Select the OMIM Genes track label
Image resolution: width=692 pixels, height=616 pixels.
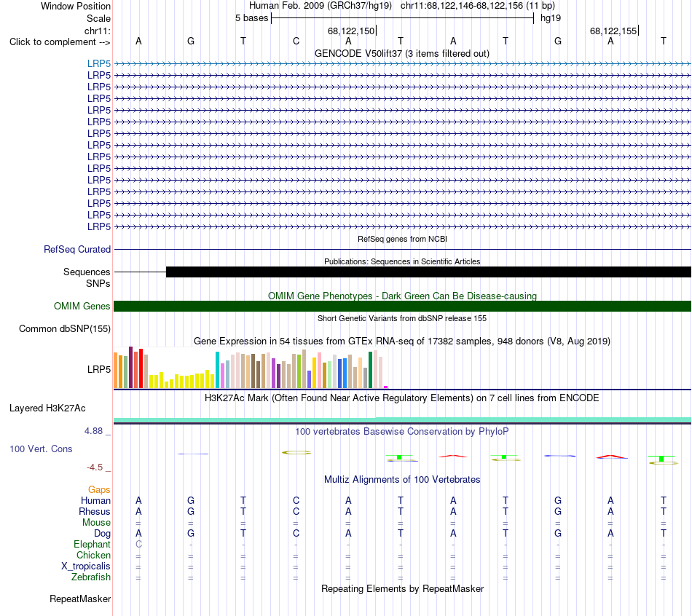[82, 307]
